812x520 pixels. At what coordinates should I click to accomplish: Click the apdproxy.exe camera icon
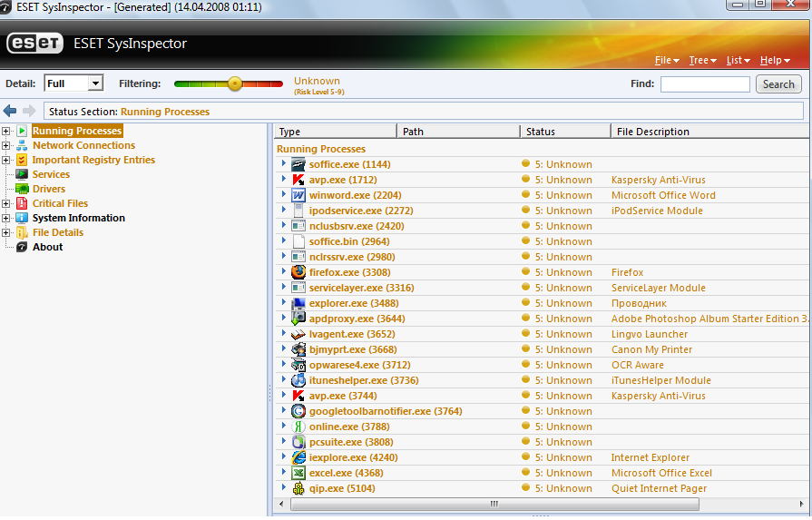pos(298,319)
